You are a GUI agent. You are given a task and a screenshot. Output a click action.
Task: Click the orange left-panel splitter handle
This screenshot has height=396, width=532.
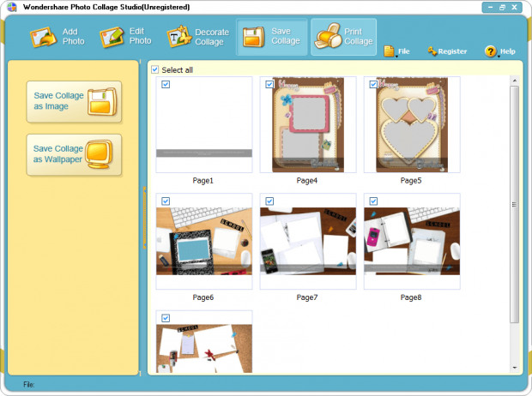144,218
